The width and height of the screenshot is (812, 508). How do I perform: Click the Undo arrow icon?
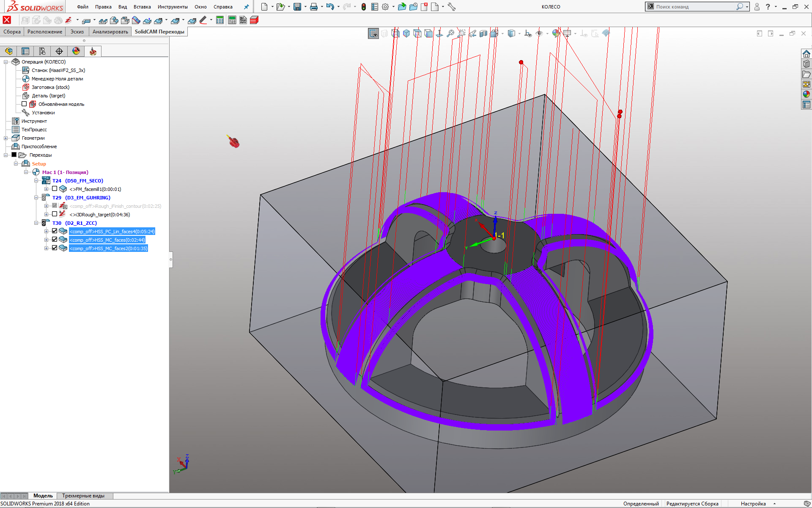tap(330, 7)
